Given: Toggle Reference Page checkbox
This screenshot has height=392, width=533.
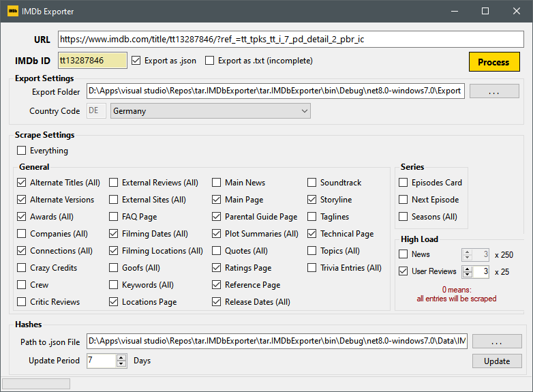Looking at the screenshot, I should tap(217, 284).
